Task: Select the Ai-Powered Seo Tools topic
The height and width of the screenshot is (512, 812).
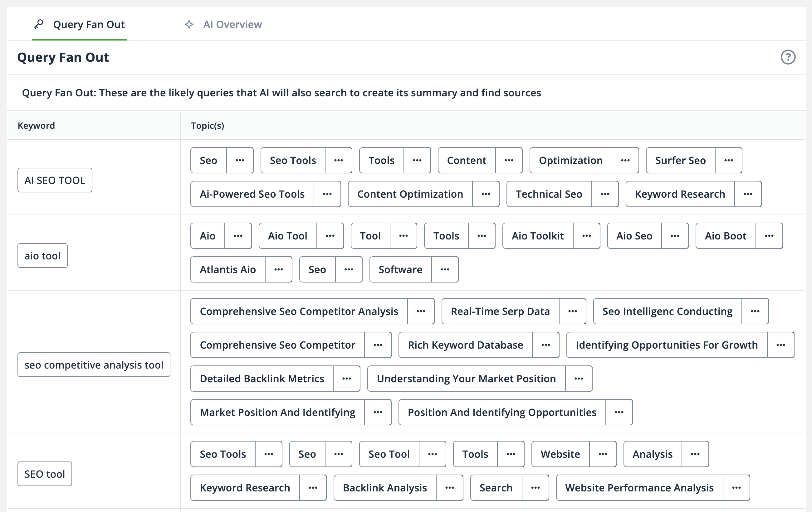Action: pyautogui.click(x=252, y=194)
